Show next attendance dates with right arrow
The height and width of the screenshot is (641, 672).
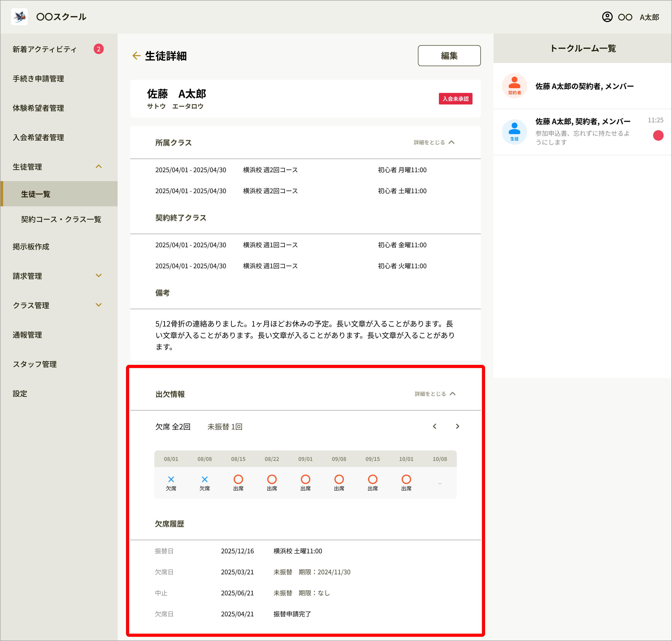coord(458,427)
